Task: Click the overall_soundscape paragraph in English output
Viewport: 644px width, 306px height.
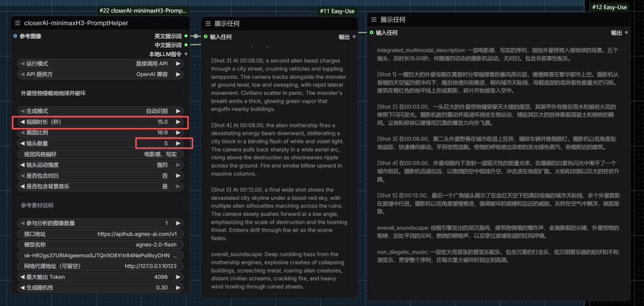Action: (277, 270)
